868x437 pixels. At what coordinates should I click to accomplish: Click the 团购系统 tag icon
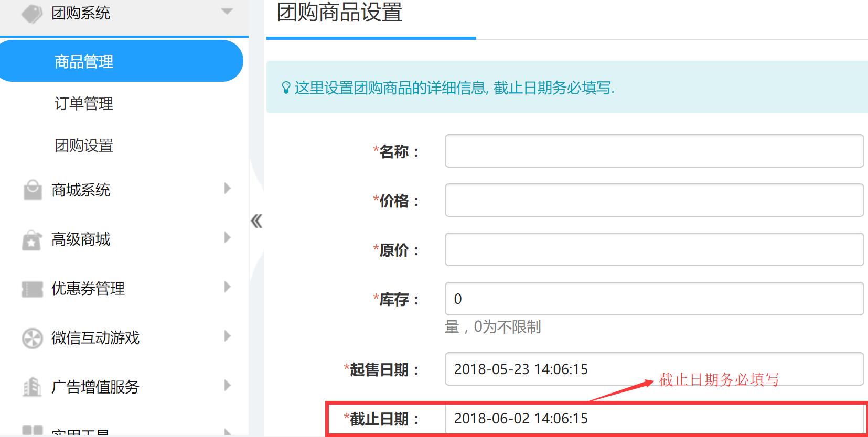tap(32, 13)
